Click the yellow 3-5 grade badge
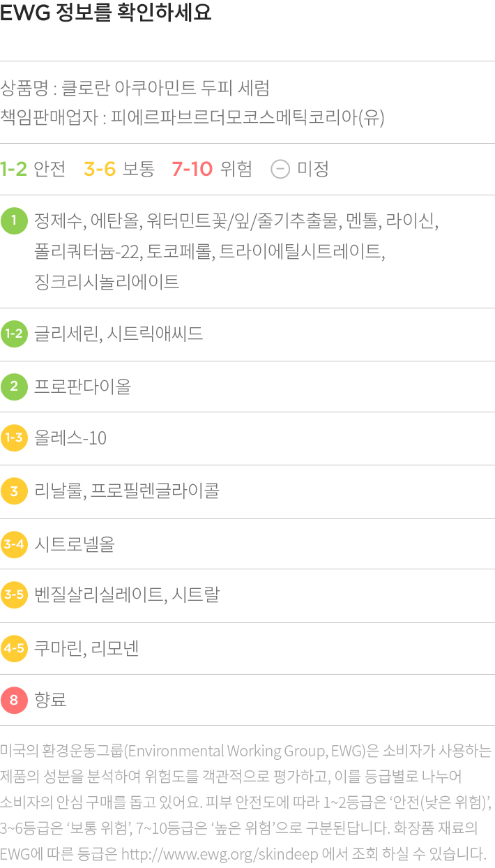 coord(14,595)
